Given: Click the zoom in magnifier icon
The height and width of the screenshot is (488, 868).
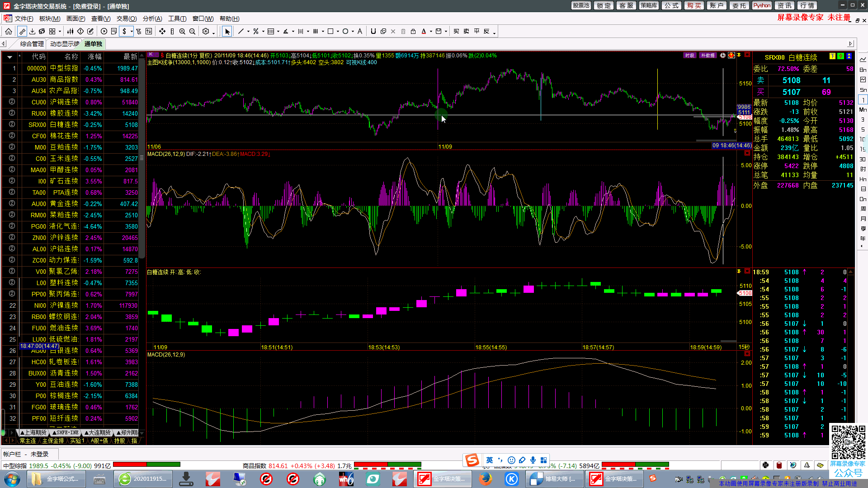Looking at the screenshot, I should tap(182, 31).
